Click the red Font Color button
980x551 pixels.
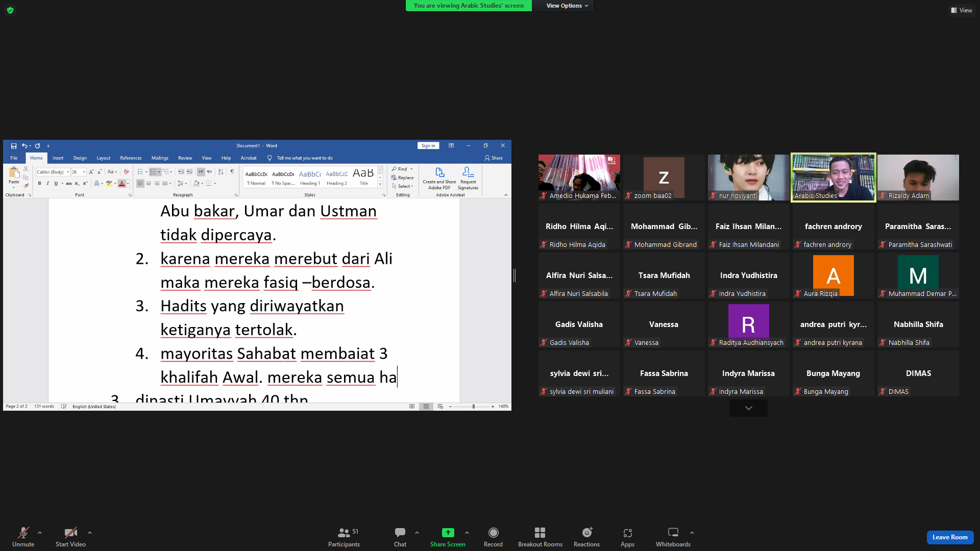(121, 184)
